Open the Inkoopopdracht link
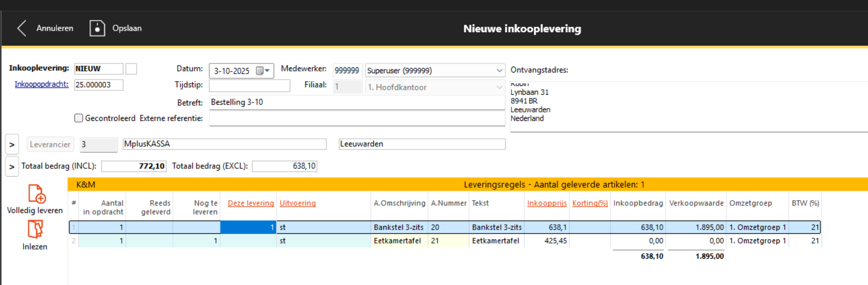Viewport: 868px width, 285px height. coord(41,84)
